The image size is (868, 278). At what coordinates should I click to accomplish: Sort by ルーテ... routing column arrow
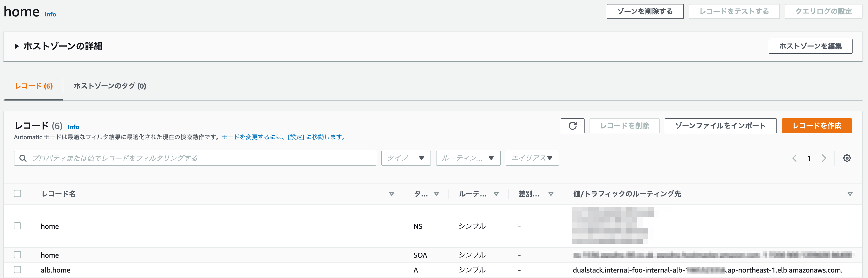click(x=496, y=194)
